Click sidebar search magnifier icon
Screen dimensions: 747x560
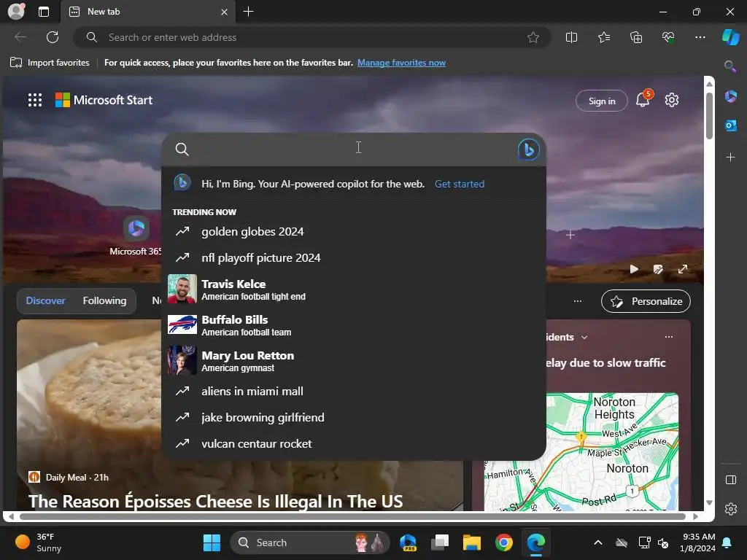[729, 66]
